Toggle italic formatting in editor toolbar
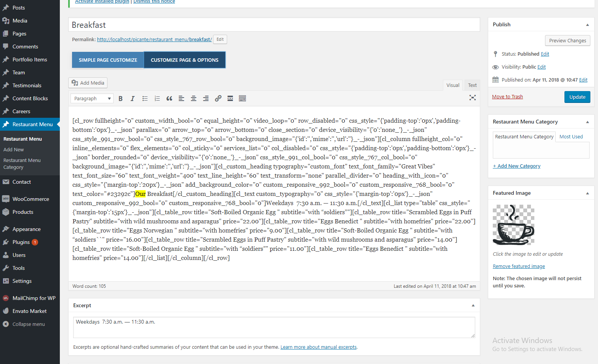598x364 pixels. click(x=133, y=98)
